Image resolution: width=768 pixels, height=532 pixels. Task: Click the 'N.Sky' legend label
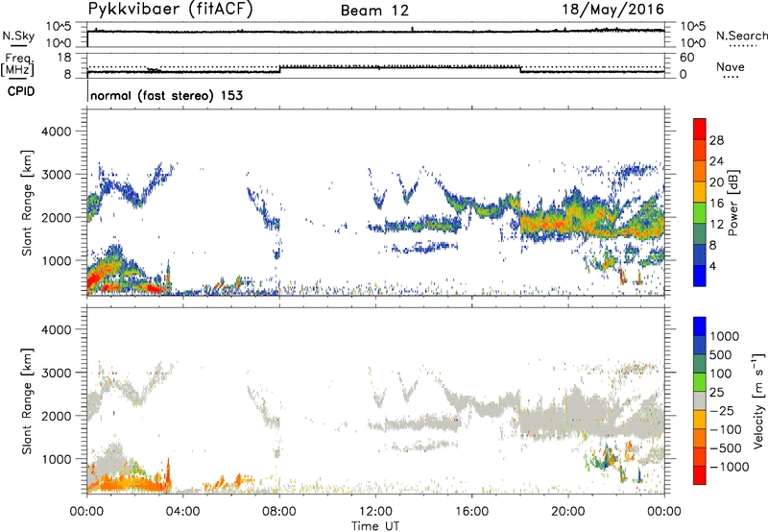pyautogui.click(x=18, y=36)
